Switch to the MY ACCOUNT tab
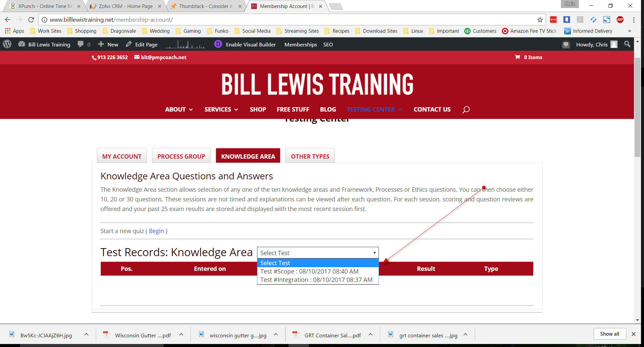The height and width of the screenshot is (347, 644). (122, 156)
